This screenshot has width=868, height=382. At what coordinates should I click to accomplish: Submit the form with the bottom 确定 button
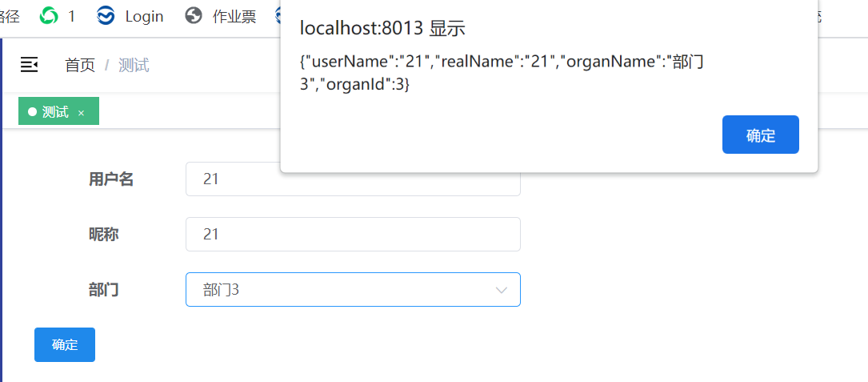(x=65, y=345)
